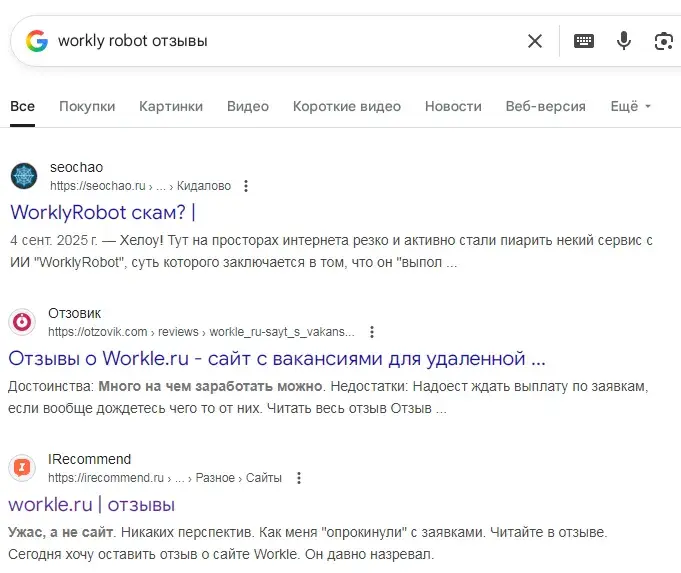Viewport: 681px width, 573px height.
Task: Click the IRecommend site favicon
Action: 22,468
